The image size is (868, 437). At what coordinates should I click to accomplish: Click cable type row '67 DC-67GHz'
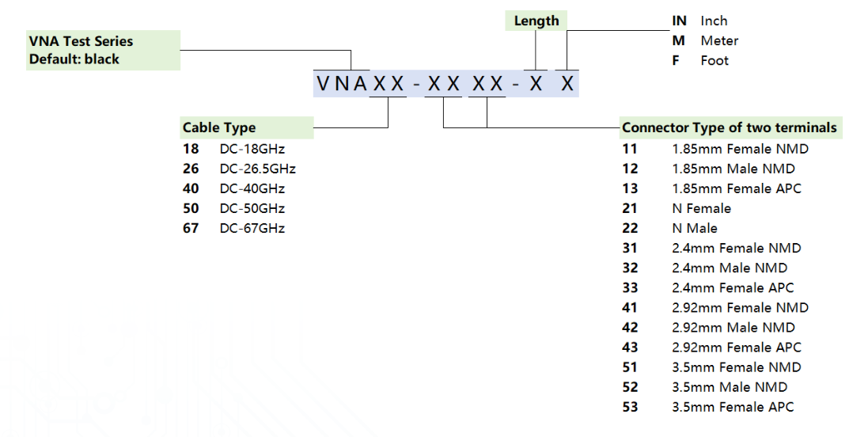(233, 228)
